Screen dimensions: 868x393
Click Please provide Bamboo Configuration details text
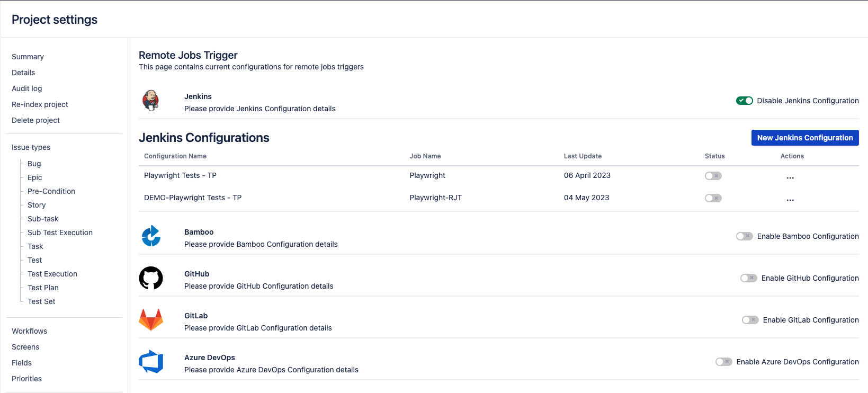(261, 244)
